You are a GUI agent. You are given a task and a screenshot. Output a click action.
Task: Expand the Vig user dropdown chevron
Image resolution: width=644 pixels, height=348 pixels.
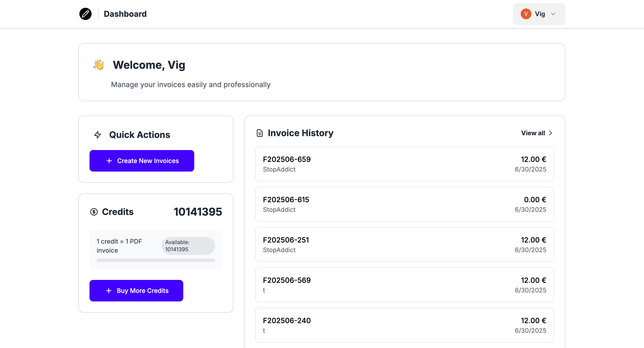point(553,14)
